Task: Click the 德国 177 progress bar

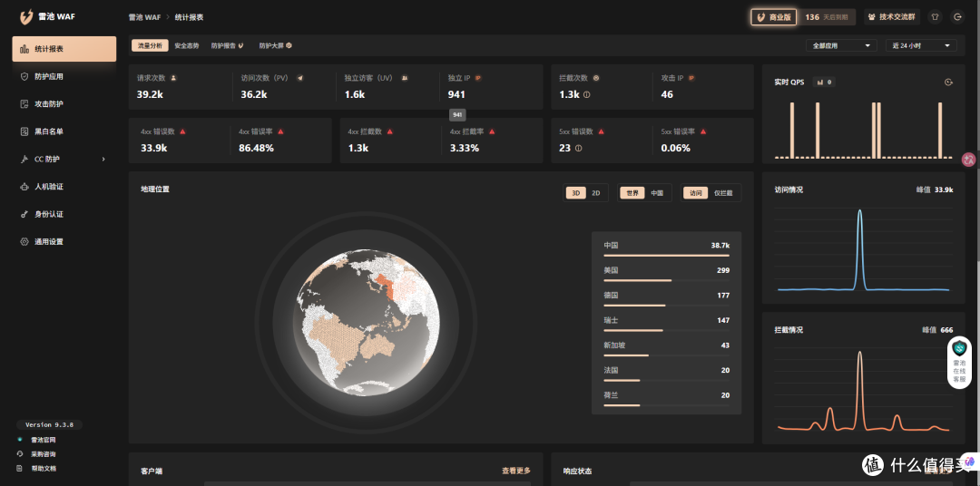Action: [x=666, y=306]
